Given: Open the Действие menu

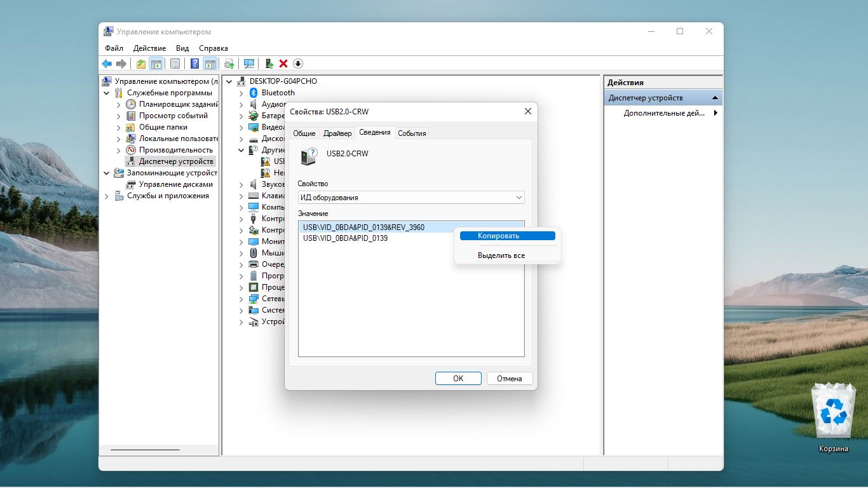Looking at the screenshot, I should tap(149, 48).
